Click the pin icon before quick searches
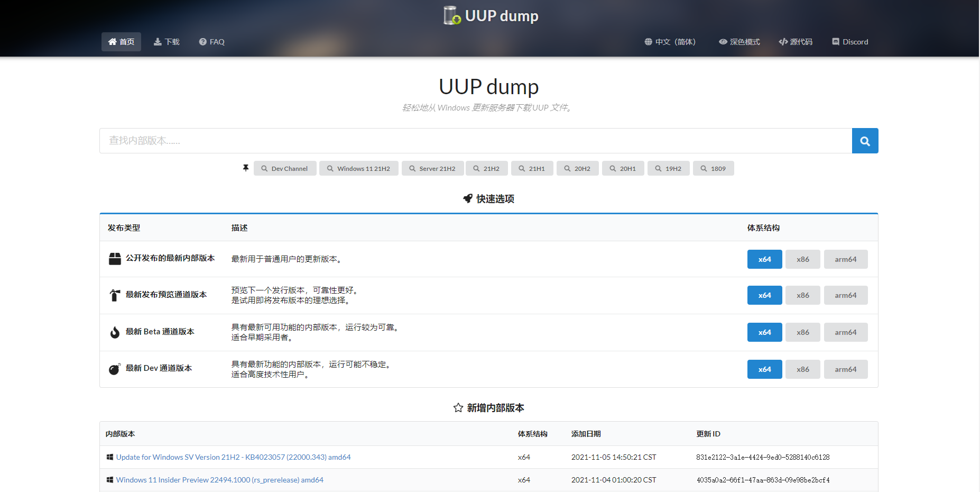The width and height of the screenshot is (980, 492). pyautogui.click(x=245, y=168)
